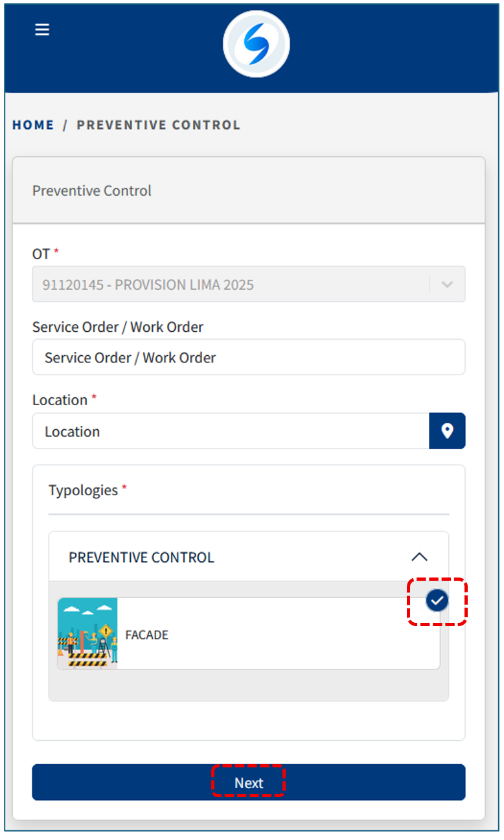
Task: Click the Service Order / Work Order label
Action: click(x=117, y=327)
